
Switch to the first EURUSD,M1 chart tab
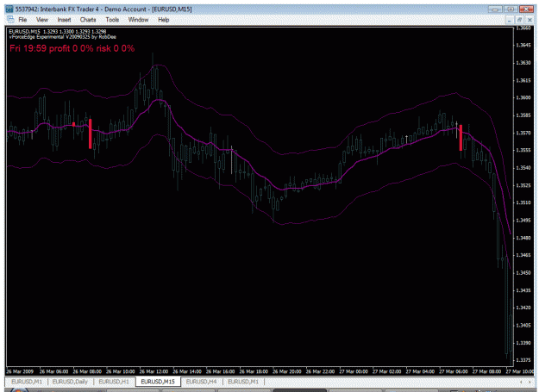[x=27, y=382]
